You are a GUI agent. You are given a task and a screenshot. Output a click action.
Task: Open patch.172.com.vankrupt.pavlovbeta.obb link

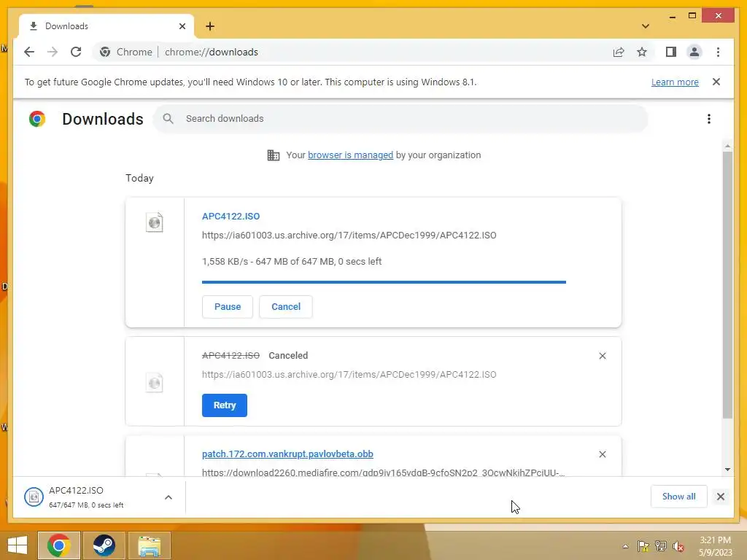tap(287, 454)
